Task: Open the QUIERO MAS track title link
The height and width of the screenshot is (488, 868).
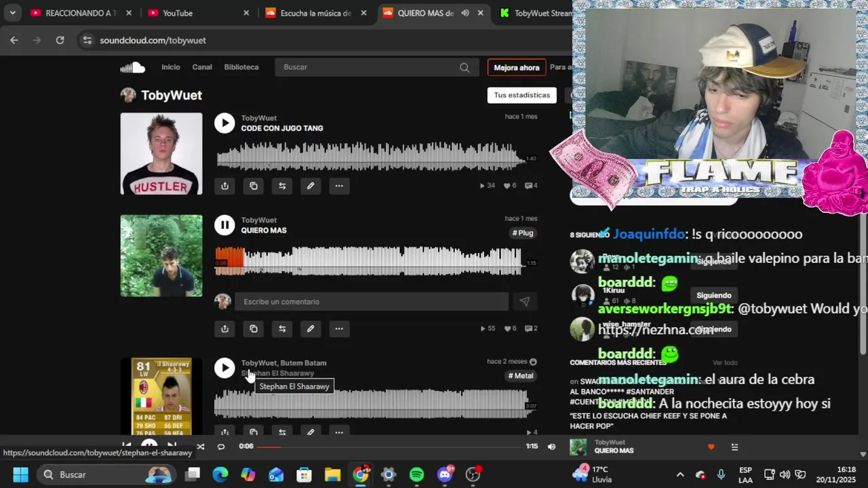Action: click(x=264, y=230)
